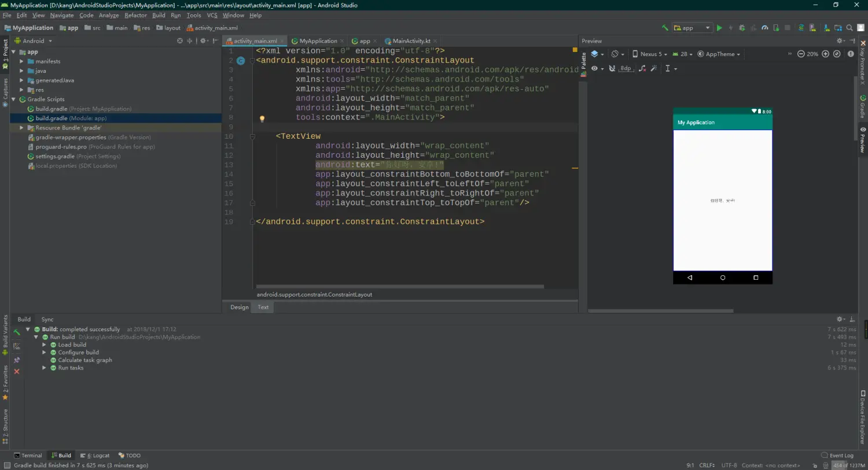Image resolution: width=868 pixels, height=470 pixels.
Task: Open the Refactor menu
Action: pos(135,16)
